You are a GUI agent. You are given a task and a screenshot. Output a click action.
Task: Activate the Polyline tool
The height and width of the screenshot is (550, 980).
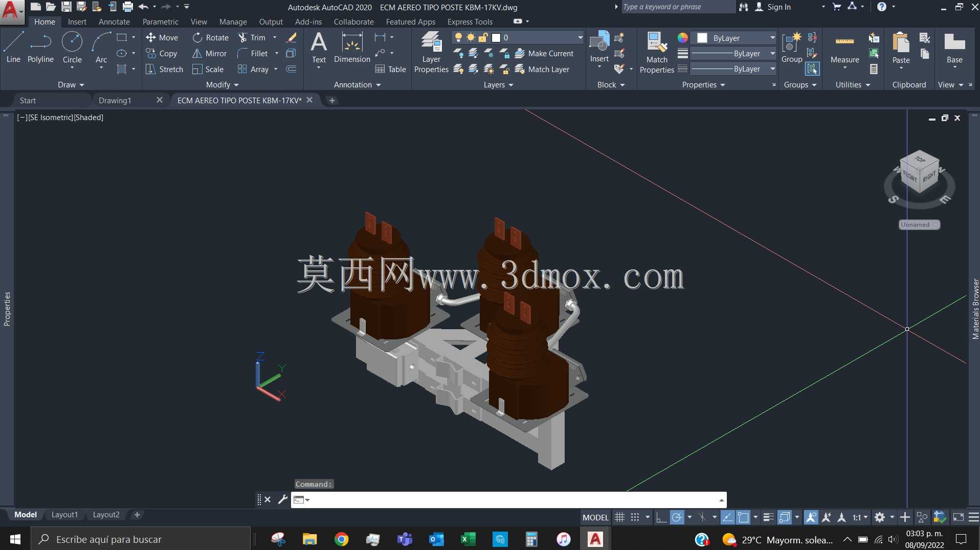pos(40,47)
